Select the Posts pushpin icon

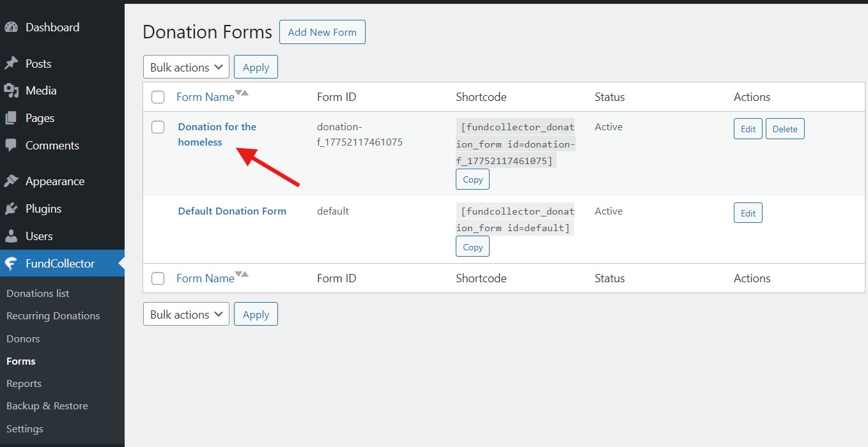(x=13, y=63)
